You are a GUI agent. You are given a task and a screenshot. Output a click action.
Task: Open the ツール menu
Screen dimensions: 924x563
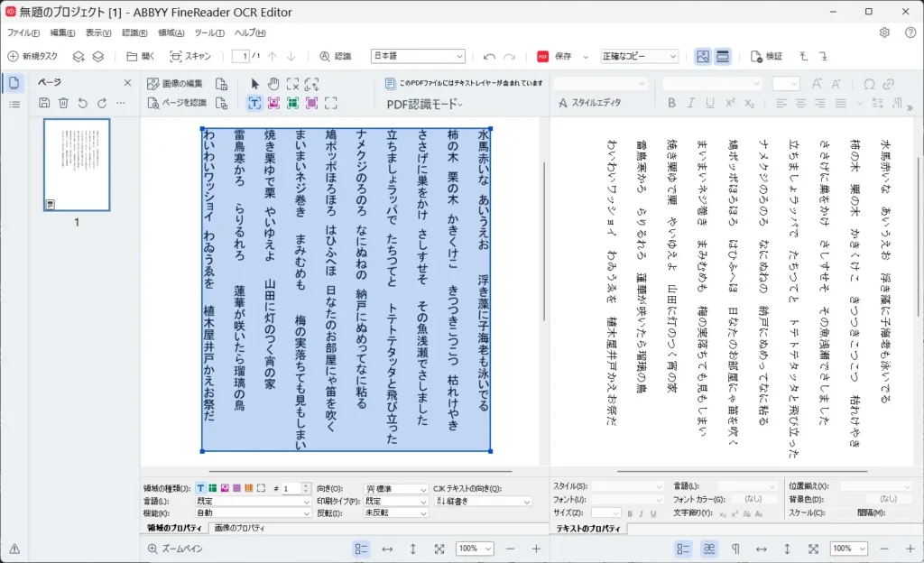pyautogui.click(x=209, y=33)
